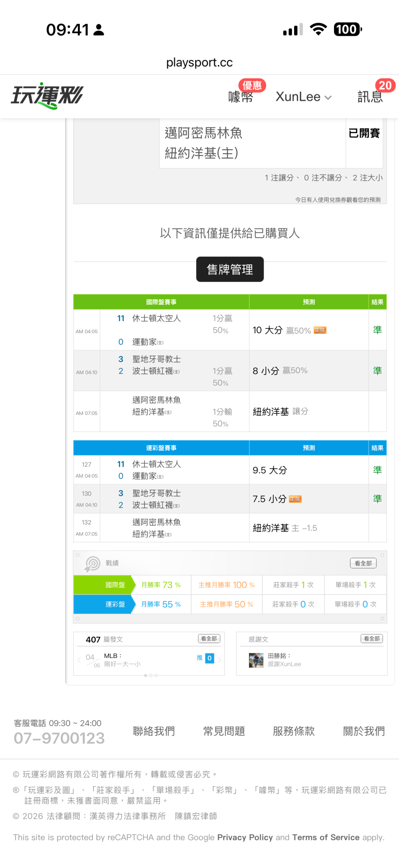The image size is (399, 868).
Task: Open the 噱幣 menu with 優惠 badge
Action: pyautogui.click(x=241, y=97)
